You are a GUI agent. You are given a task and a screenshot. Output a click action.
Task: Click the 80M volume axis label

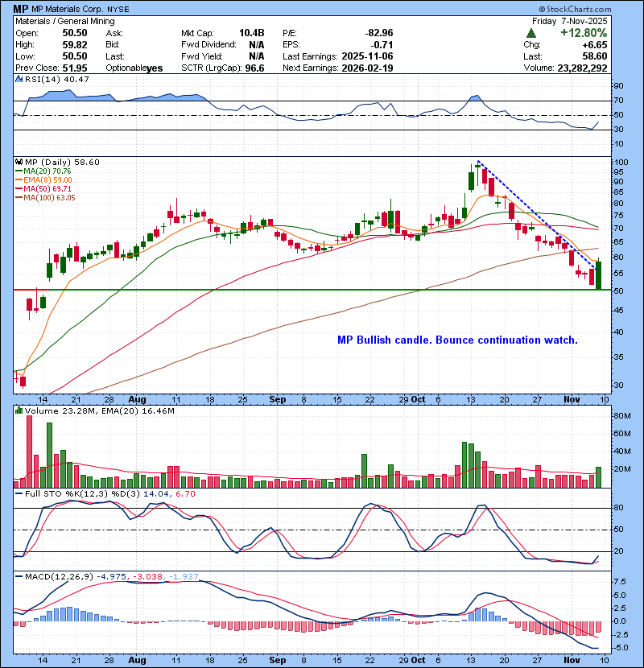(x=621, y=416)
